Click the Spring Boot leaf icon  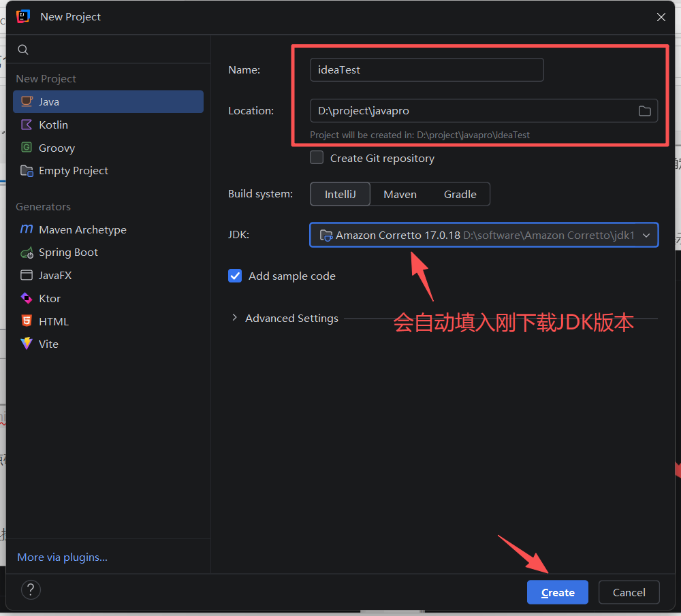27,253
